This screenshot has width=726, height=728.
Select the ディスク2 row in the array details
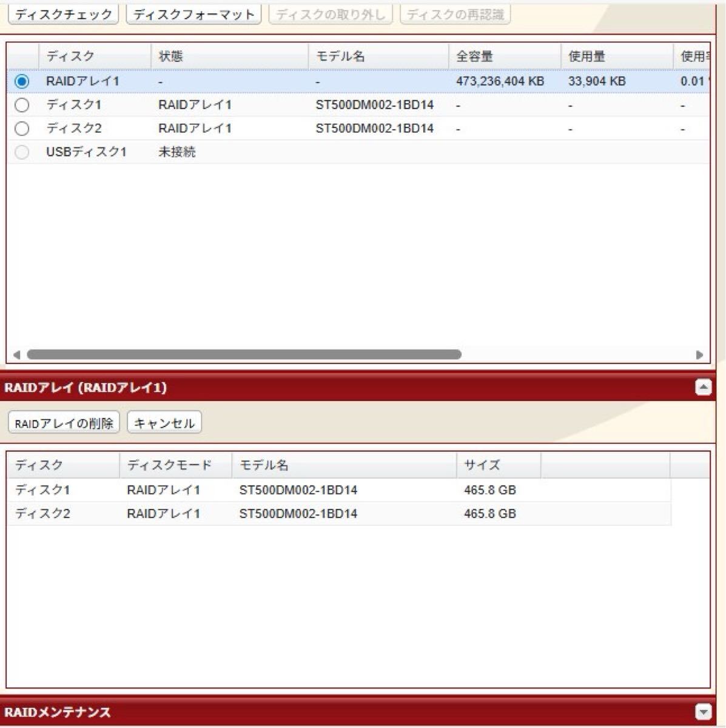pyautogui.click(x=243, y=513)
